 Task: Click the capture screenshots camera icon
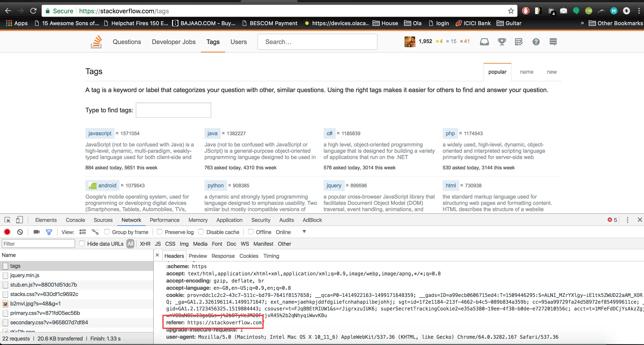[36, 232]
